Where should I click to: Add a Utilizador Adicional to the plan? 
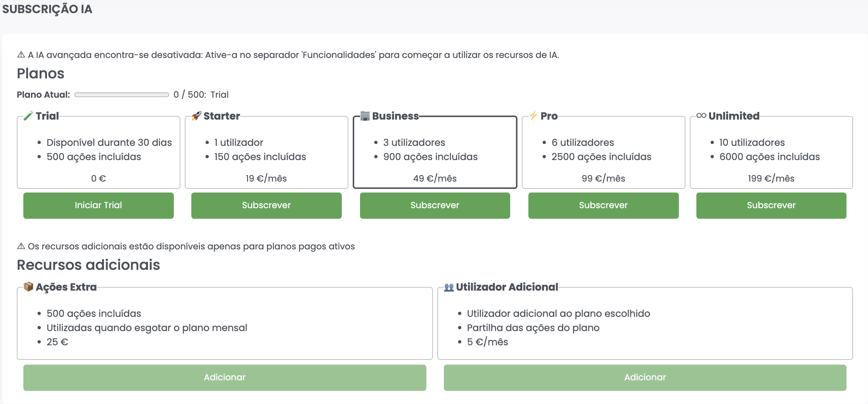tap(644, 377)
